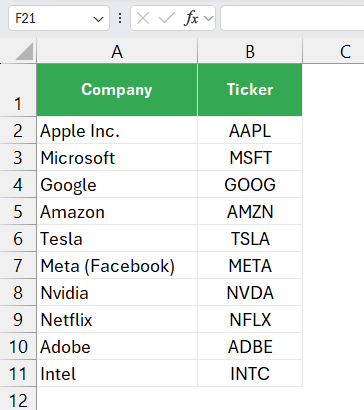
Task: Click the three-dot name box resize handle
Action: 120,18
